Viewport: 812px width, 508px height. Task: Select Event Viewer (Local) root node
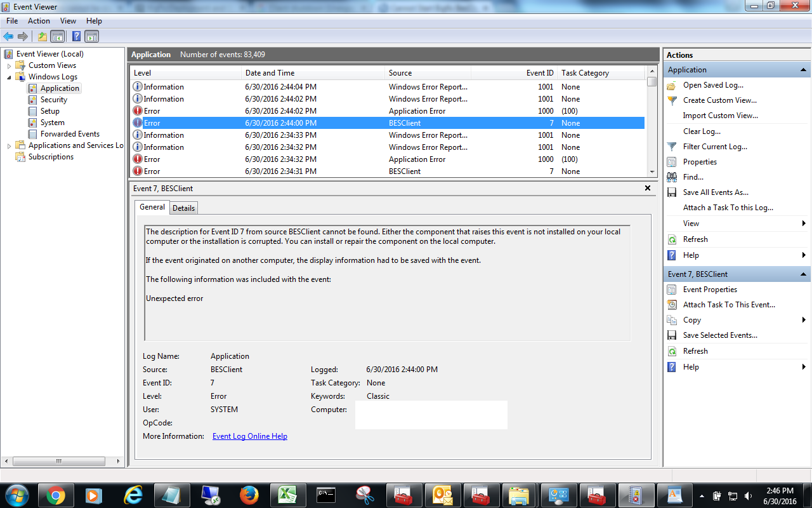click(x=49, y=54)
